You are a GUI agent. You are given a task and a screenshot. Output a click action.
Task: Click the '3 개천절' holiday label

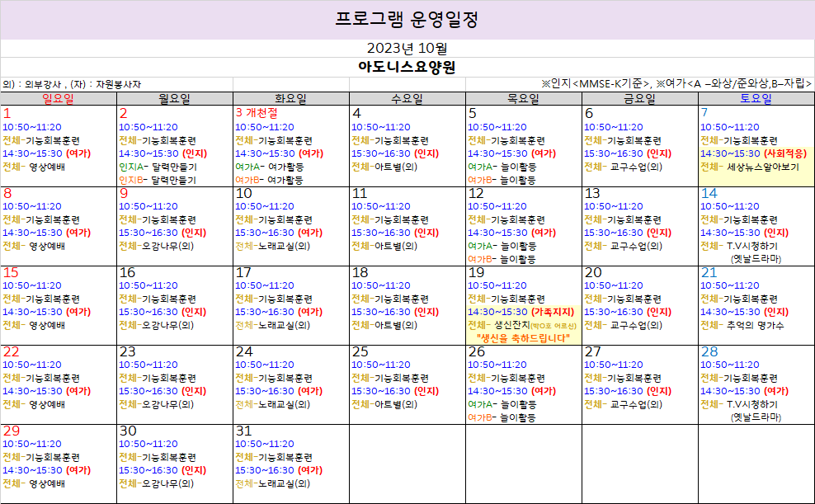pos(257,113)
